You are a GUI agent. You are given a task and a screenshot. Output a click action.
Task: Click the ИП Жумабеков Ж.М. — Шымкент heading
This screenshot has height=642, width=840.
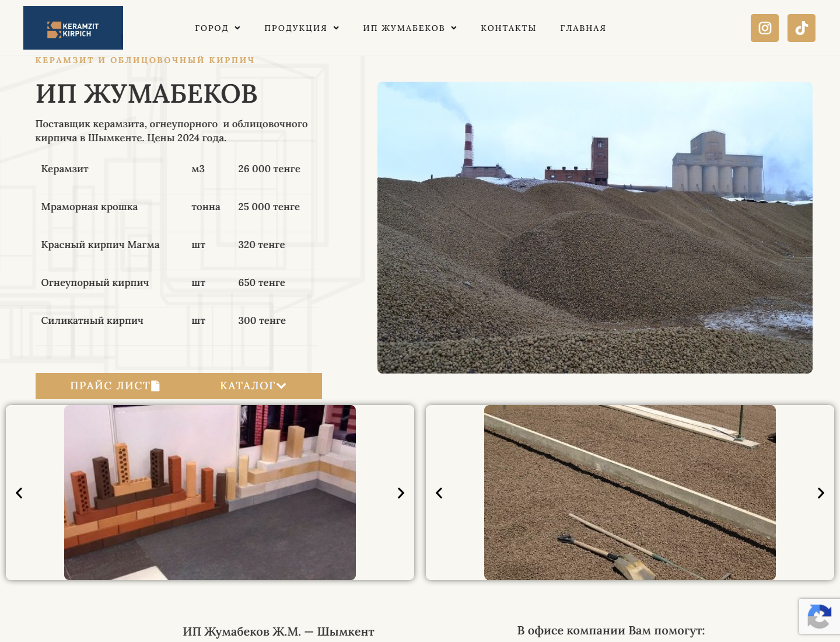[x=278, y=631]
